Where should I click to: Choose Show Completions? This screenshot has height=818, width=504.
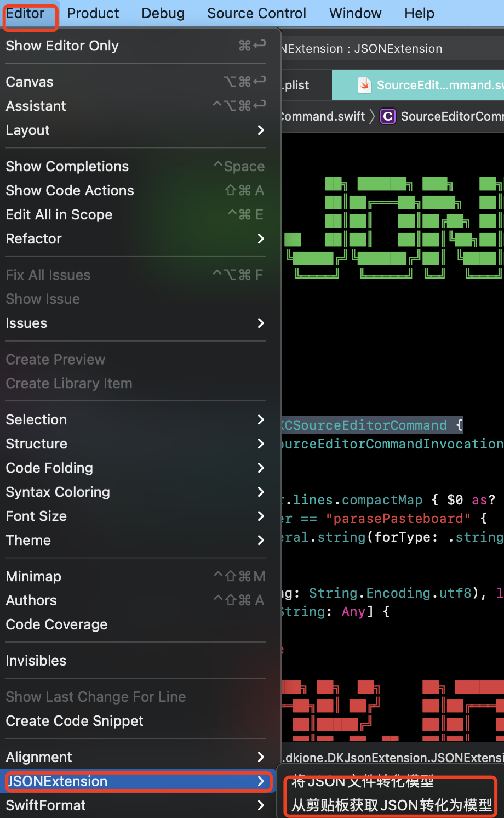[136, 166]
